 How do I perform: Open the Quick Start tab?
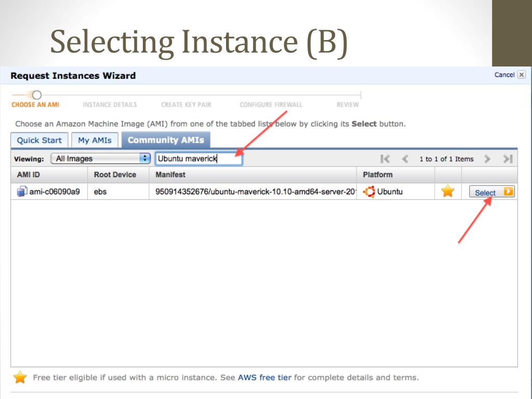(x=39, y=140)
